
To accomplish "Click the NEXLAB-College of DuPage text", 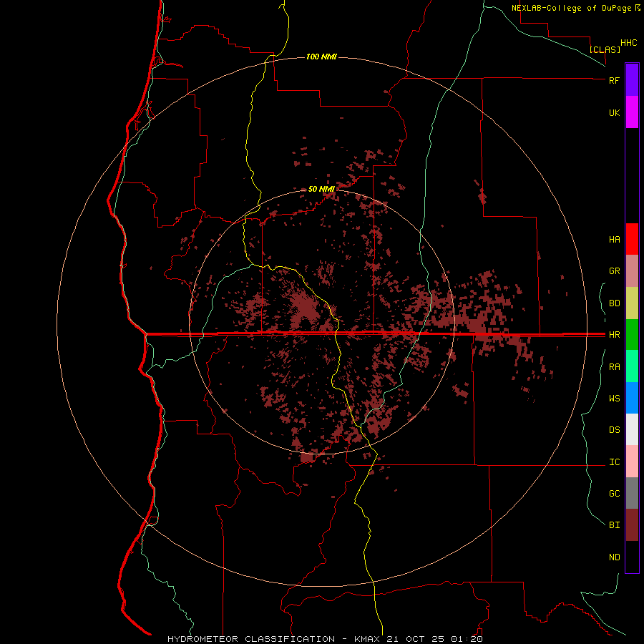I will (x=571, y=8).
